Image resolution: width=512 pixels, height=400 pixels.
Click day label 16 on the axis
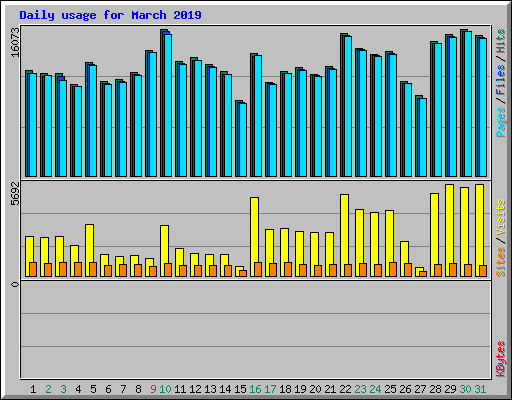tap(255, 389)
